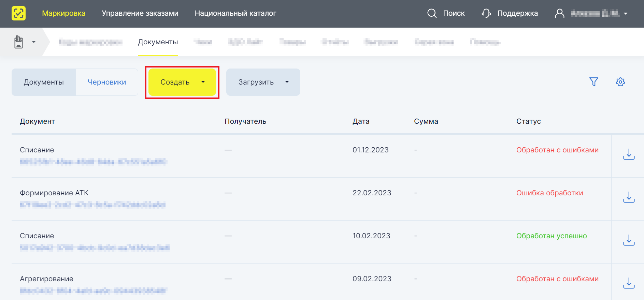
Task: Open the Загрузить dropdown button
Action: click(x=263, y=82)
